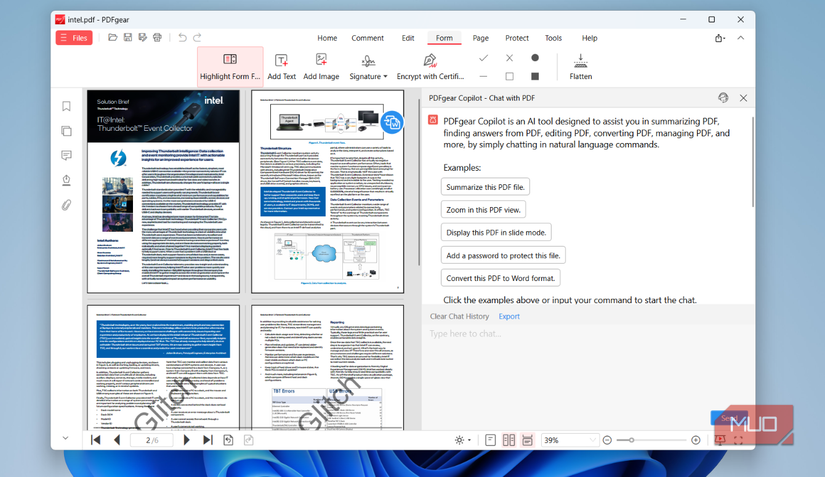This screenshot has height=477, width=825.
Task: Click the save-as icon with pencil
Action: (143, 37)
